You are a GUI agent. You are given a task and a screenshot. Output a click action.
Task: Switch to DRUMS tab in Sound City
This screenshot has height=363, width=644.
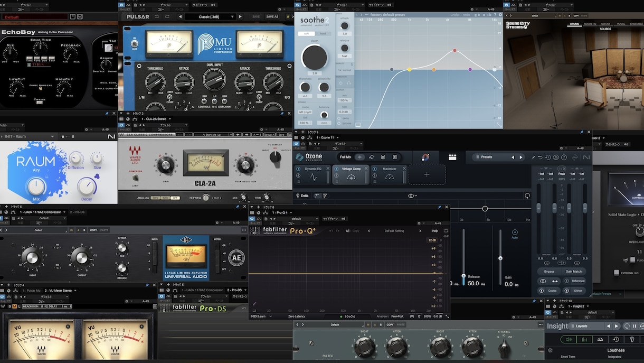(574, 24)
